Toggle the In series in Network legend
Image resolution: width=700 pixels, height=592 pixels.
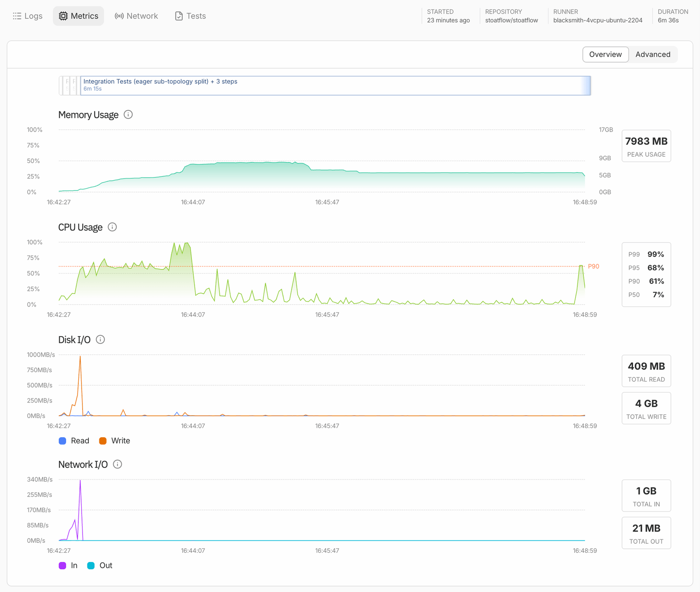pyautogui.click(x=68, y=566)
